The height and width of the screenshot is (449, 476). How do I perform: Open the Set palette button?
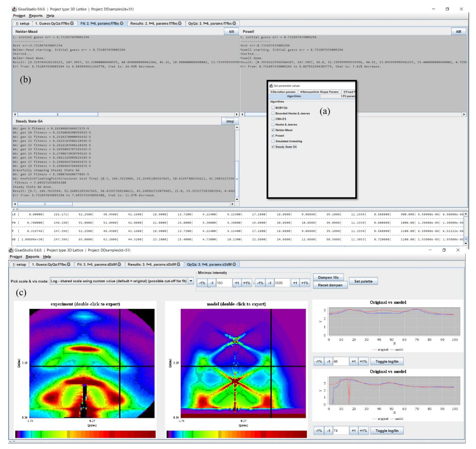point(363,281)
